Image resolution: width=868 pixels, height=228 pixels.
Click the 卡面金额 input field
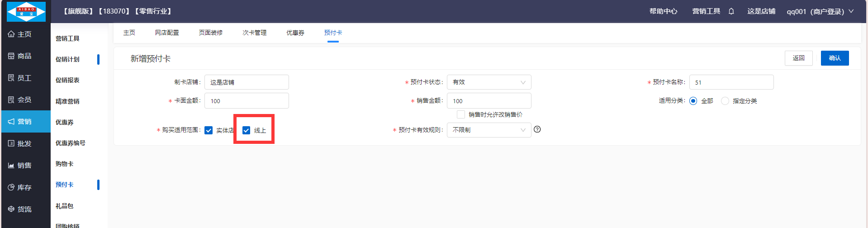click(x=247, y=101)
